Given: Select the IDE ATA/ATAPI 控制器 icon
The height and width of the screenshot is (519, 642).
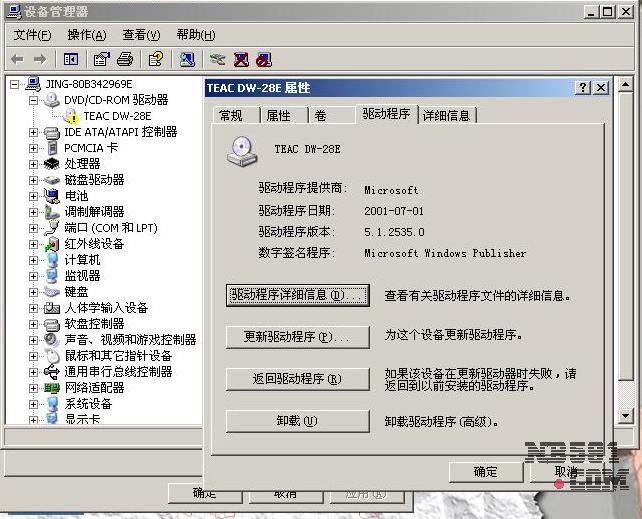Looking at the screenshot, I should point(52,132).
